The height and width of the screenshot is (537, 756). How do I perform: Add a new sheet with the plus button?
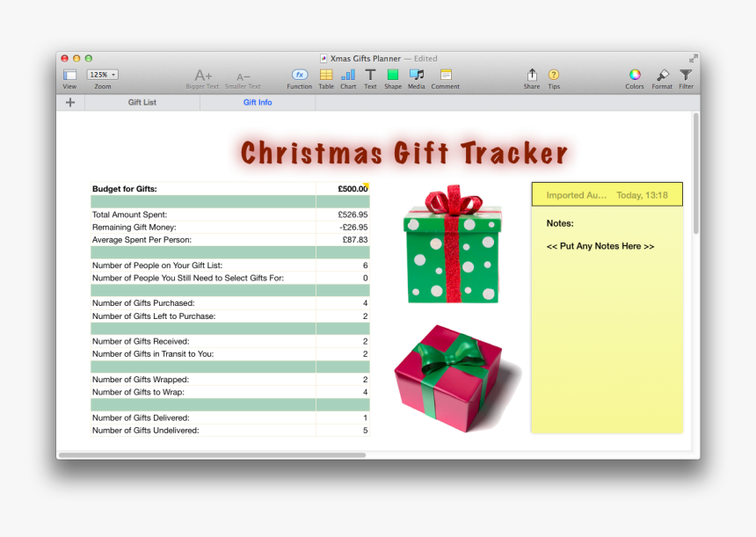point(69,102)
